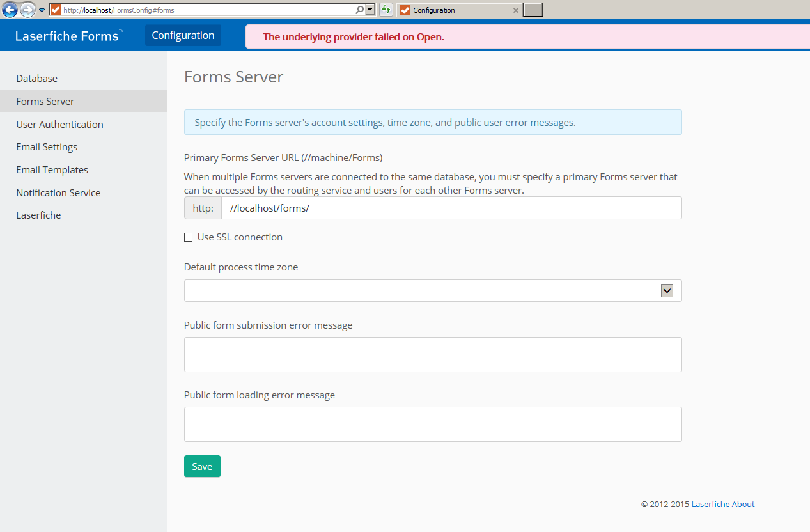Open the Default process time zone dropdown

[x=433, y=290]
